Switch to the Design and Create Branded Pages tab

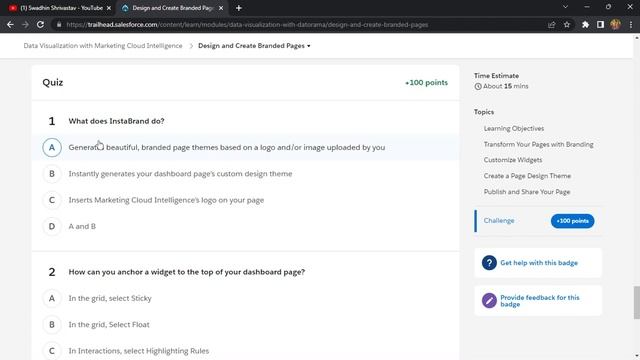click(x=171, y=8)
